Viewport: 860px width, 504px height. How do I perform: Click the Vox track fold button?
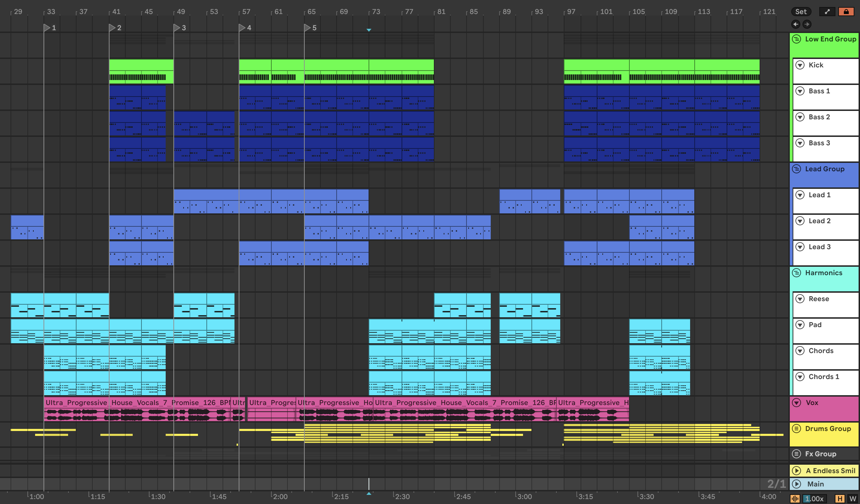pyautogui.click(x=797, y=403)
